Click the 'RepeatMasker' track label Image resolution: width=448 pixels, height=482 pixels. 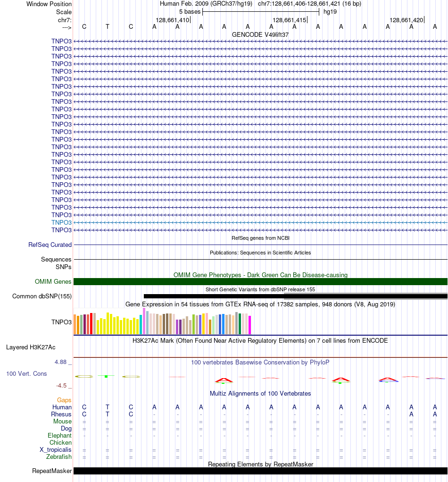click(52, 471)
